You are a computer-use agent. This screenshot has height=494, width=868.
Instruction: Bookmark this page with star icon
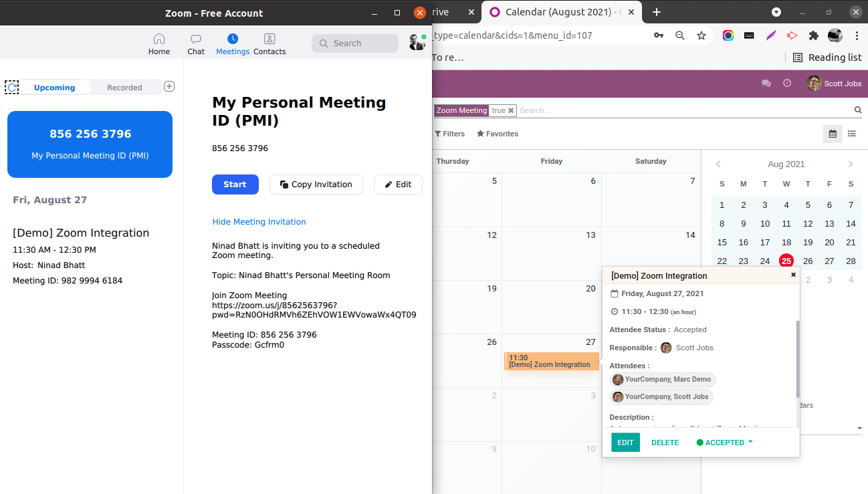tap(701, 35)
